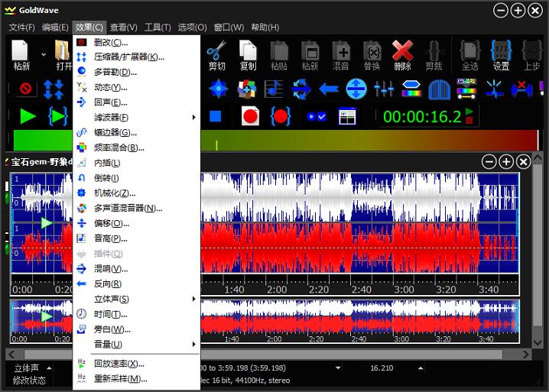
Task: Click the record selection braces icon
Action: click(281, 116)
